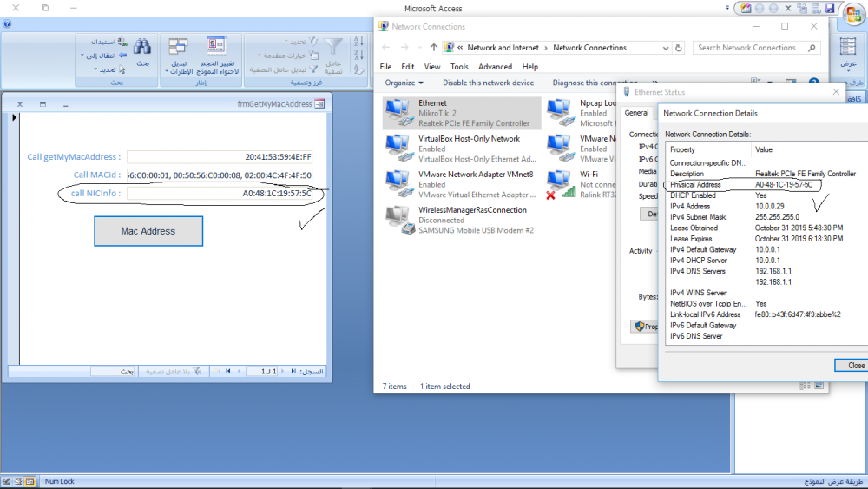The height and width of the screenshot is (489, 868).
Task: Click the Link-local IPv6 Address row
Action: click(766, 314)
